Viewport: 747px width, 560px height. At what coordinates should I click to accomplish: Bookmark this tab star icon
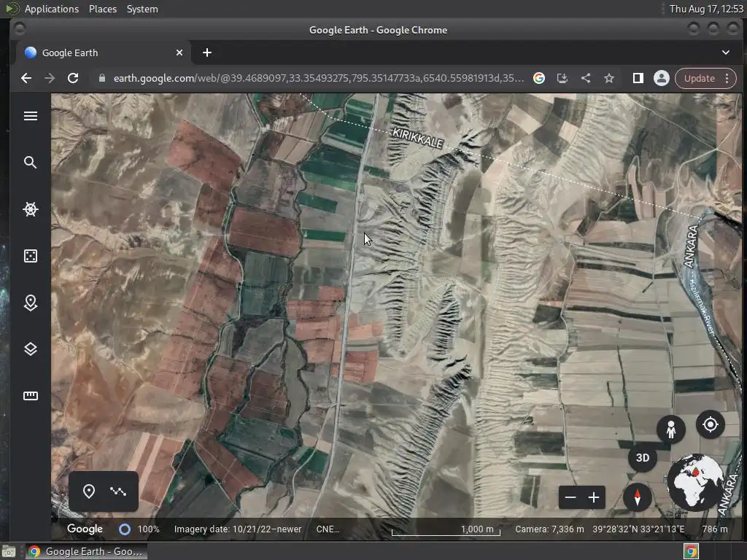tap(609, 78)
